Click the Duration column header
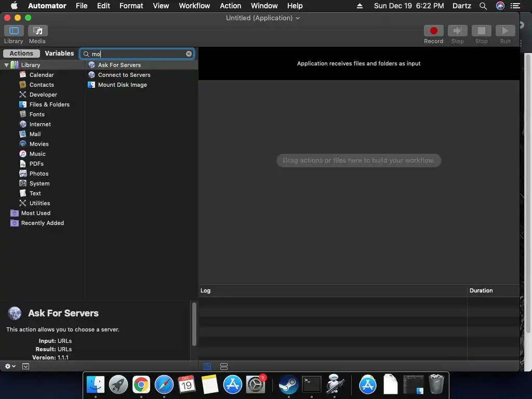 coord(494,290)
